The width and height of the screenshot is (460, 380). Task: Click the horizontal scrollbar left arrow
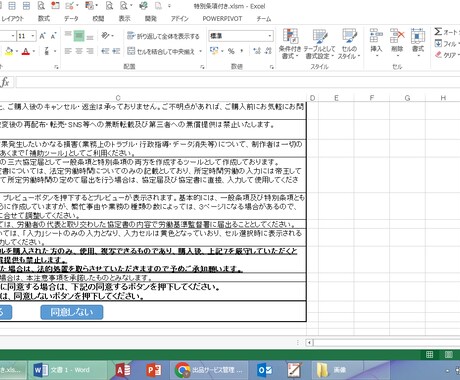tap(309, 342)
